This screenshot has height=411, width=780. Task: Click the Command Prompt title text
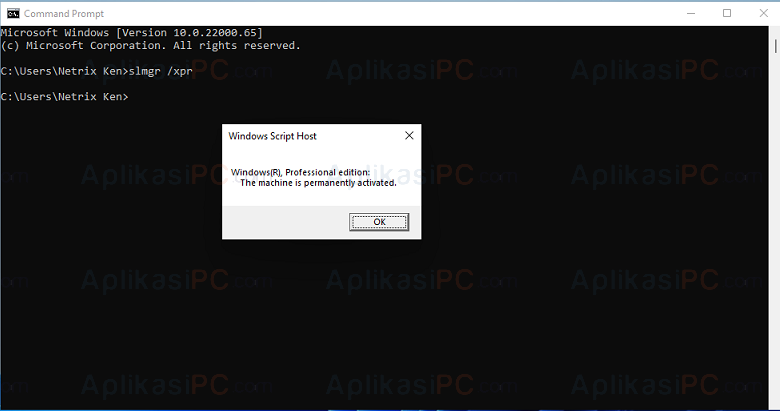point(64,14)
